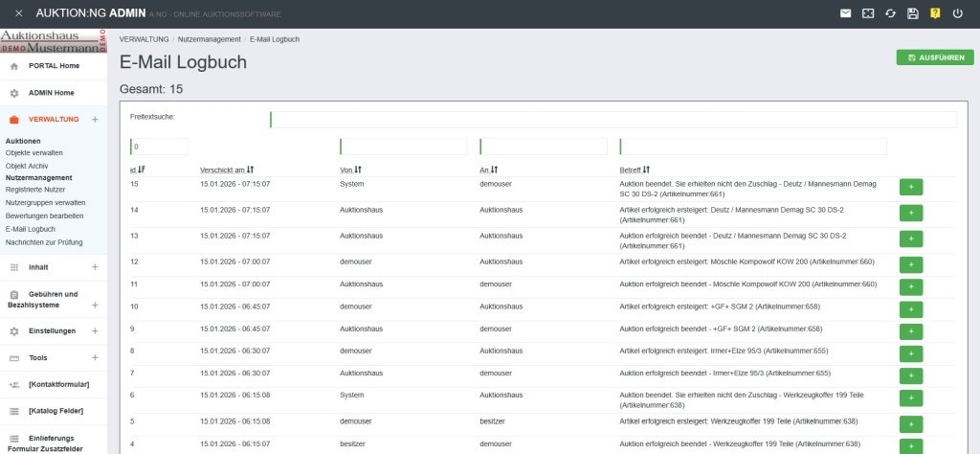The height and width of the screenshot is (454, 980).
Task: Open [Kontaktformular] menu item
Action: 58,385
